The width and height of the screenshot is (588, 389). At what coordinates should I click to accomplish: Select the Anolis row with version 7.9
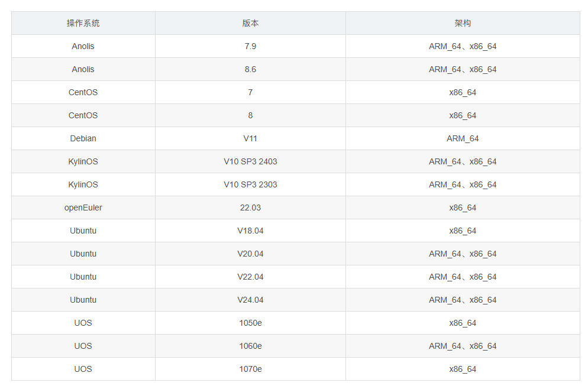pos(83,46)
